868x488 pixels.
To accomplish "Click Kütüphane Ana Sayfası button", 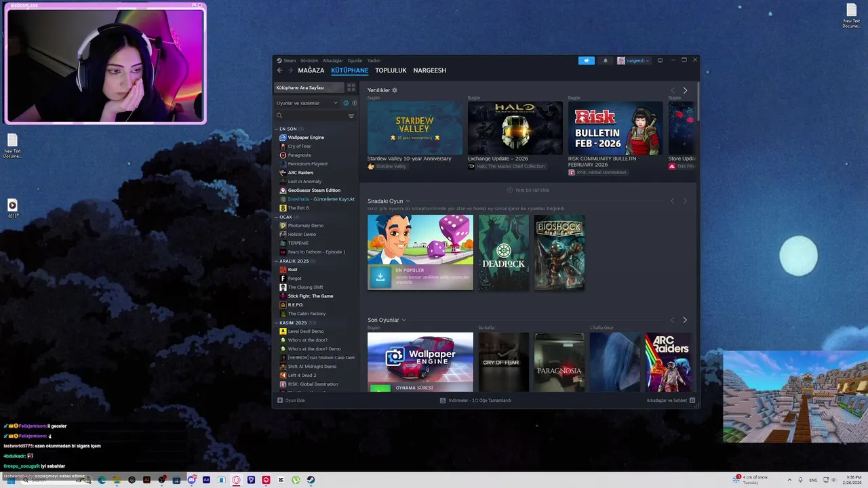I will (309, 87).
